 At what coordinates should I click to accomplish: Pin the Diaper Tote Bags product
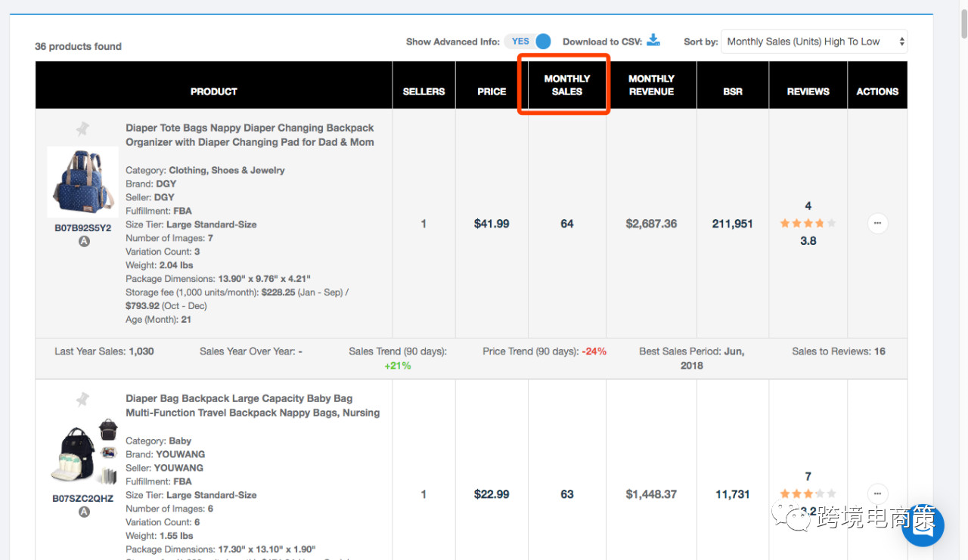82,130
